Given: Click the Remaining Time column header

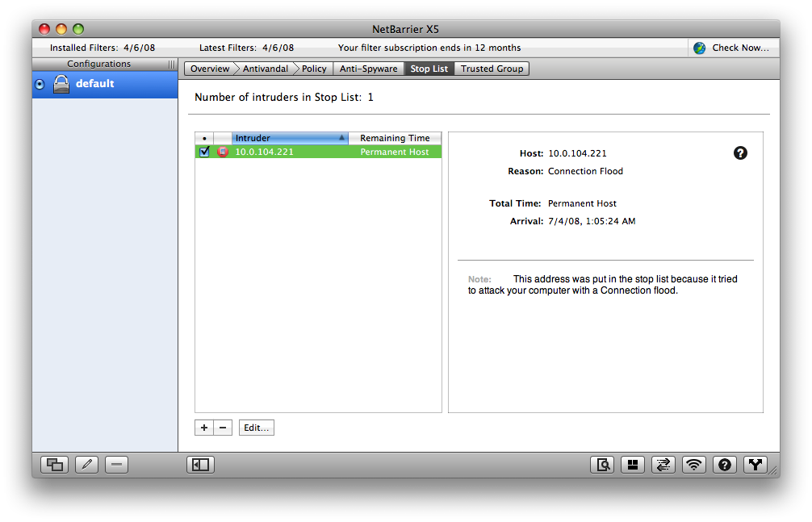Looking at the screenshot, I should 395,138.
